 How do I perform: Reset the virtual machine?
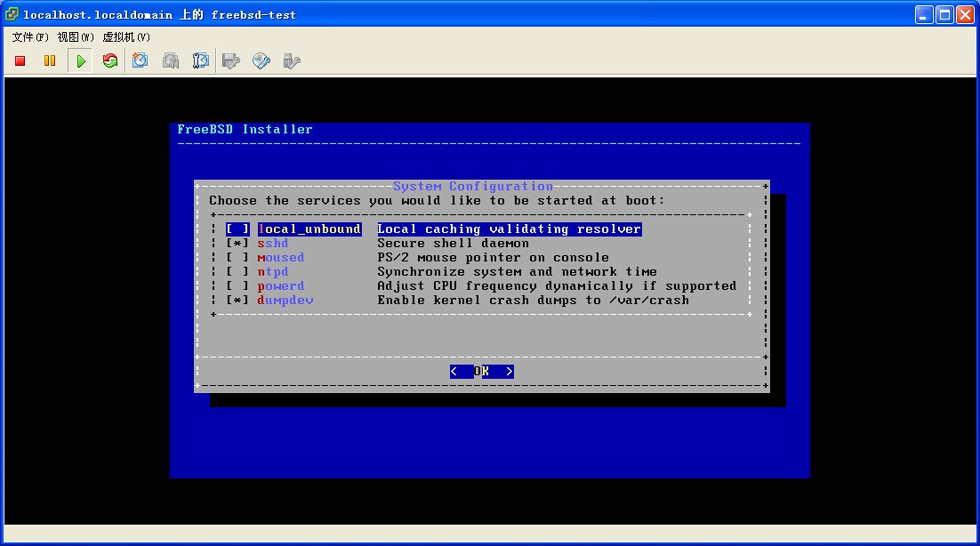pyautogui.click(x=110, y=60)
